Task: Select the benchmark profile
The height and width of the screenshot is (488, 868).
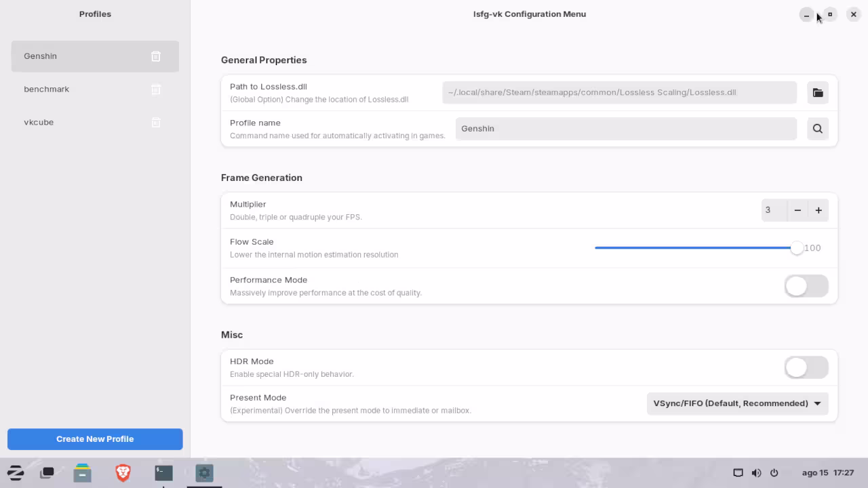Action: click(x=95, y=89)
